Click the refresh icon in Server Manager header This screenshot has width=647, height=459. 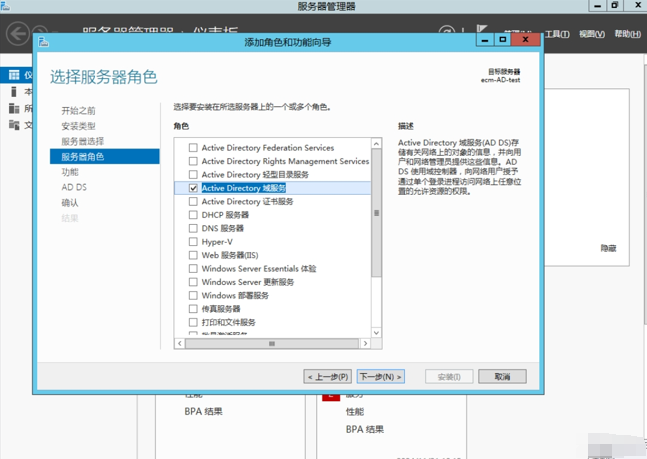point(446,30)
